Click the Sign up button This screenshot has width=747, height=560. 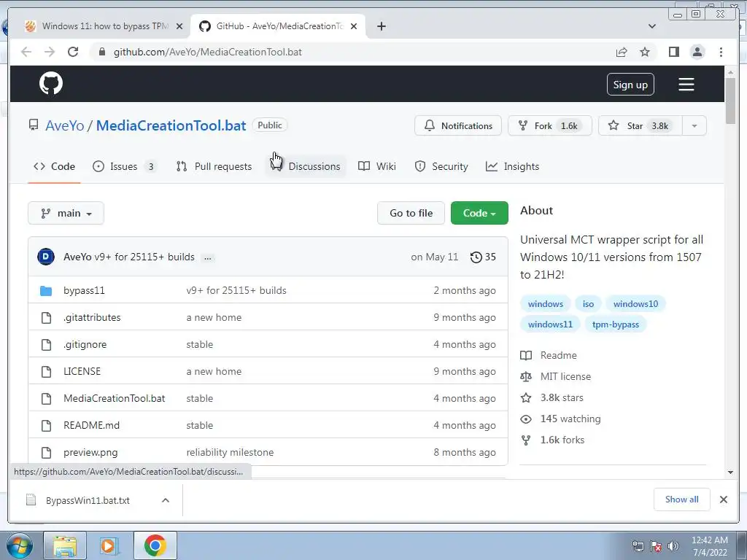[x=630, y=85]
